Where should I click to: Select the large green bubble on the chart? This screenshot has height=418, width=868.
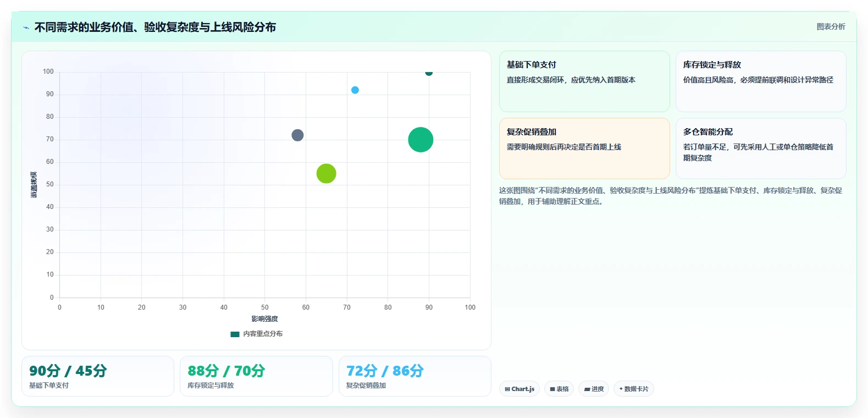(421, 140)
